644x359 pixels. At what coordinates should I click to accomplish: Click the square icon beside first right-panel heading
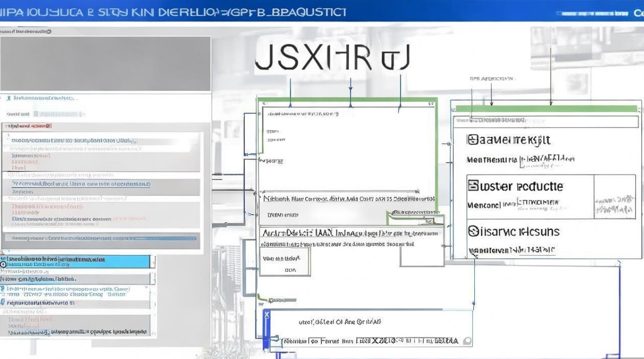[x=472, y=140]
